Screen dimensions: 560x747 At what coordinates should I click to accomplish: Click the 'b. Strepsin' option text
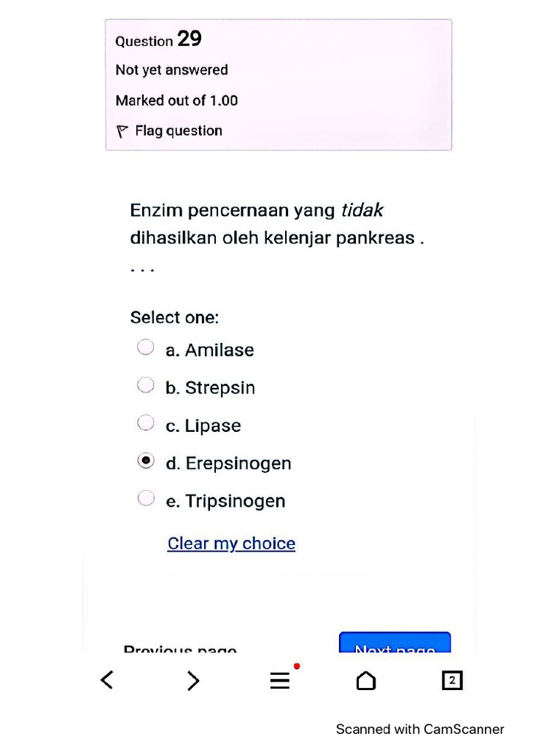211,388
